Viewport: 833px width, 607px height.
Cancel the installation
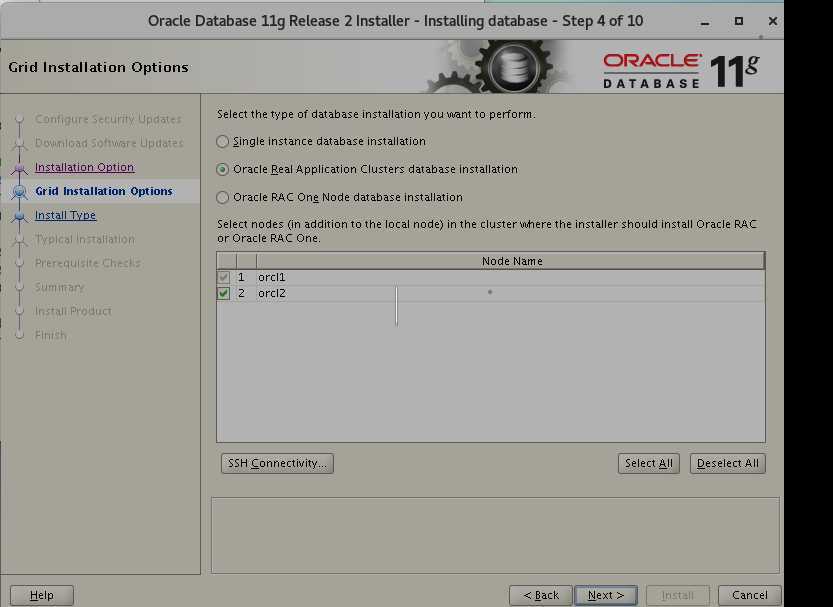point(750,595)
